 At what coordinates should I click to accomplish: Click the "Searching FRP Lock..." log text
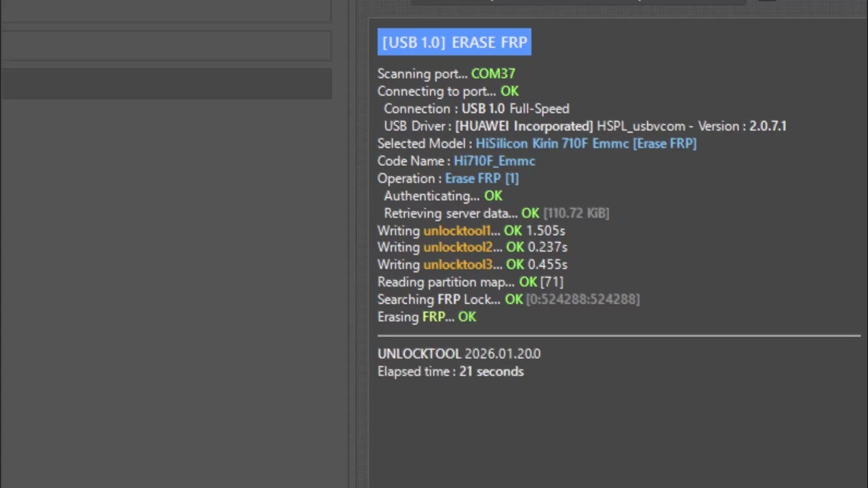tap(439, 300)
